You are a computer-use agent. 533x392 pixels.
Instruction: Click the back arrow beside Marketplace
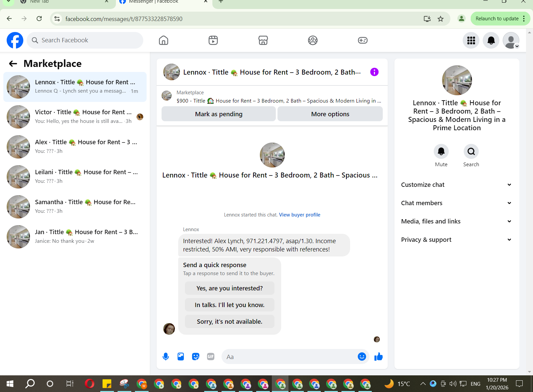(13, 64)
